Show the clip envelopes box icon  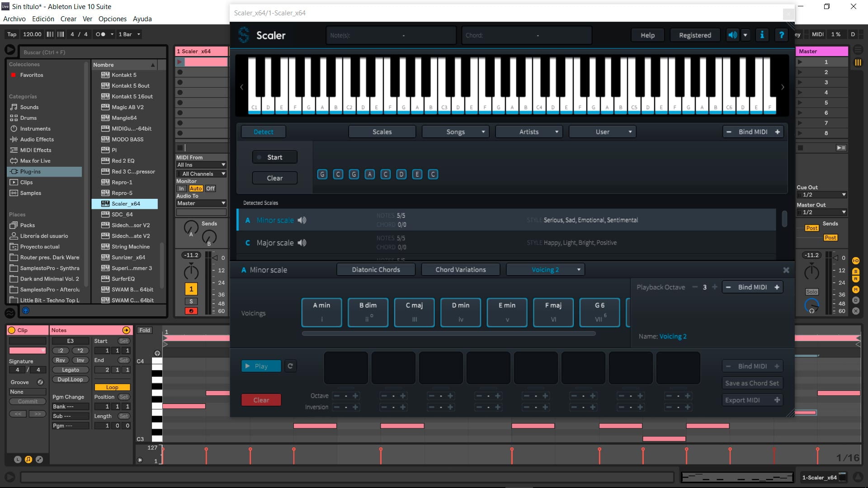[39, 460]
